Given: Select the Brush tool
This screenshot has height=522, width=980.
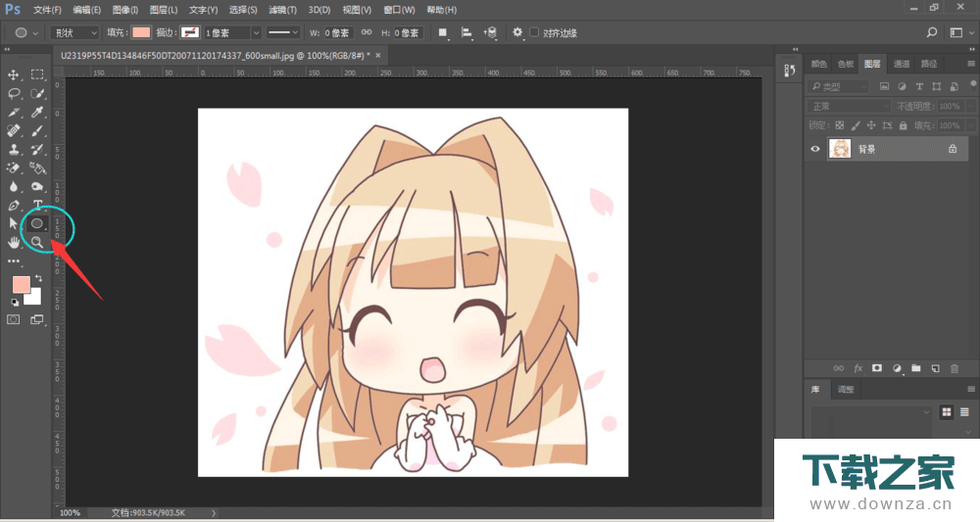Looking at the screenshot, I should 37,131.
